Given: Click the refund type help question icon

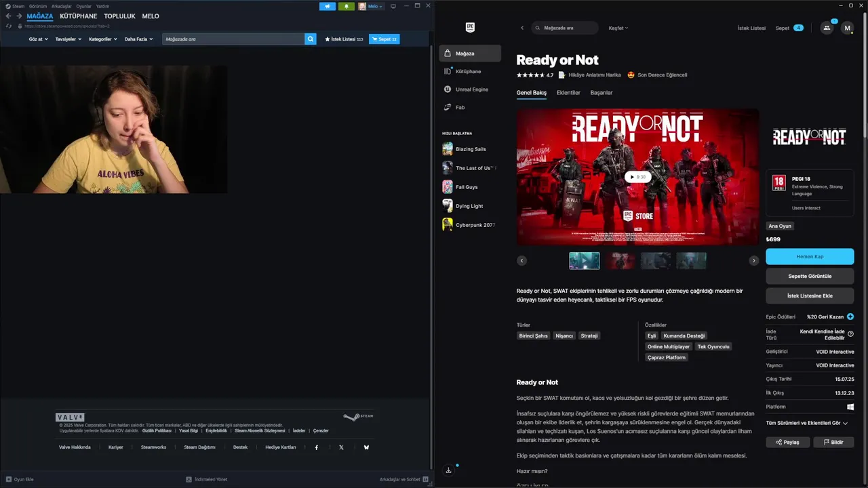Looking at the screenshot, I should click(x=850, y=334).
